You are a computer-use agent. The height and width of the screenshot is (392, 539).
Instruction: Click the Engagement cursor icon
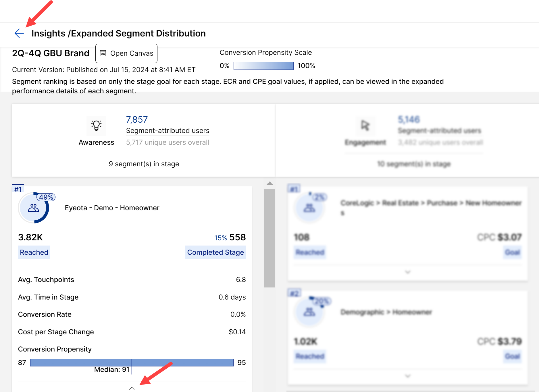(x=365, y=125)
